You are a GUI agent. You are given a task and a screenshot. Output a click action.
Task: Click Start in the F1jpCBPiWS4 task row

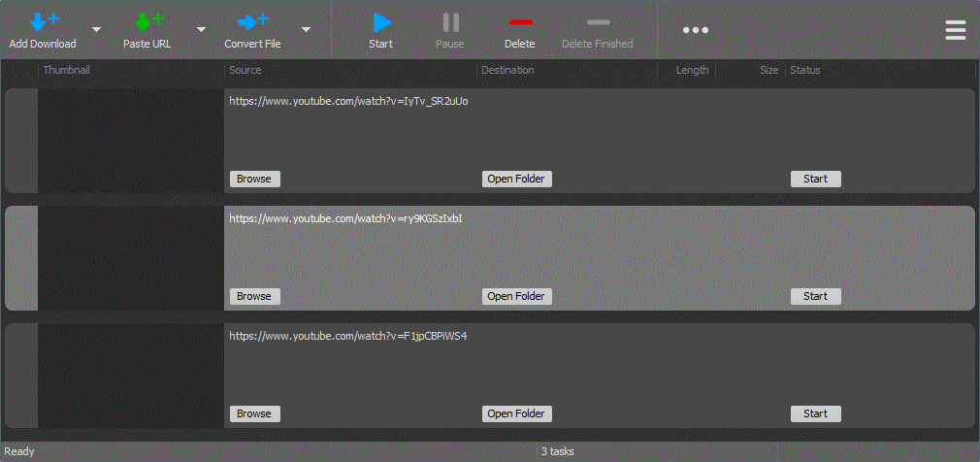(x=816, y=413)
